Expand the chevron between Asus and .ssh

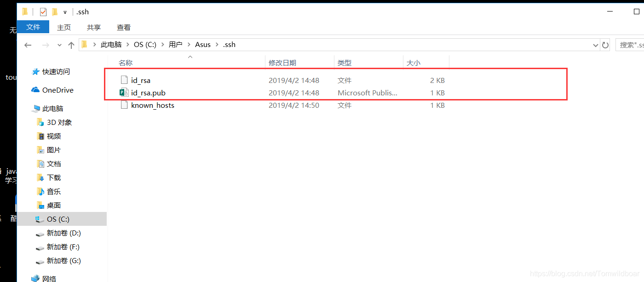point(217,45)
